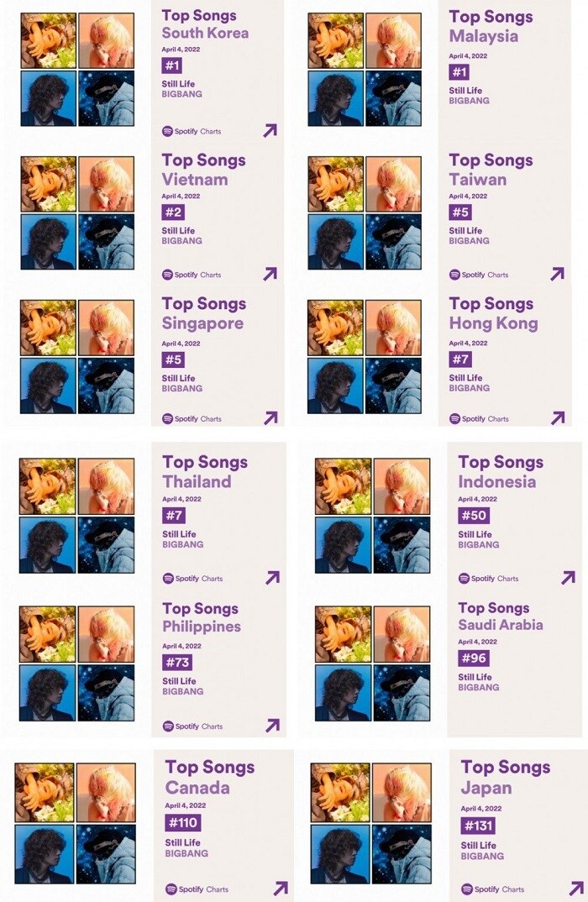Screen dimensions: 588x902
Task: Click Spotify Charts logo on Indonesia card
Action: tap(488, 579)
